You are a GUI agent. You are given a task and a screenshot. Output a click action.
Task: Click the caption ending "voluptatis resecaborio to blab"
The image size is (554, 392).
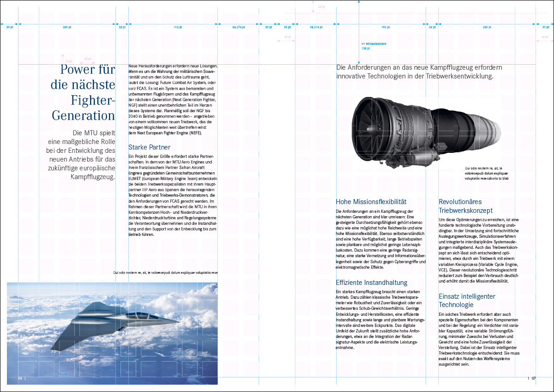pyautogui.click(x=487, y=173)
